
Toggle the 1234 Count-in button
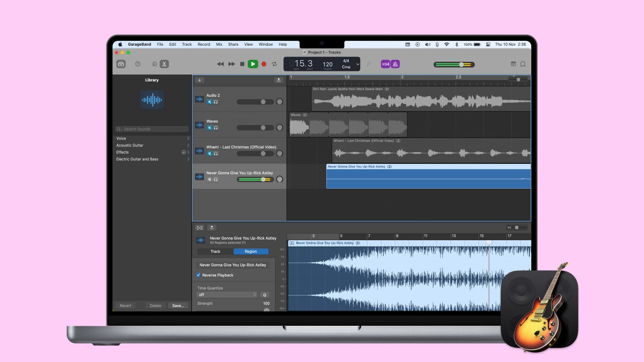[385, 64]
